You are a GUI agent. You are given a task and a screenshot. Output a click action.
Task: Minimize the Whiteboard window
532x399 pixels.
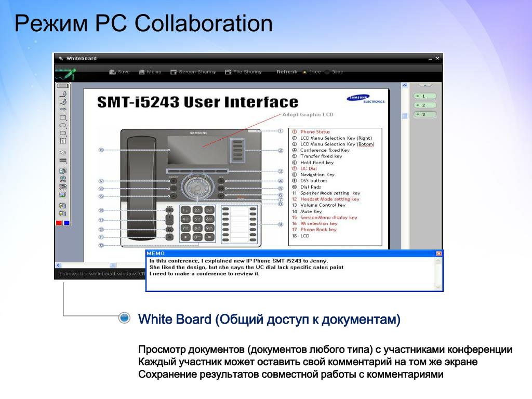pos(430,59)
